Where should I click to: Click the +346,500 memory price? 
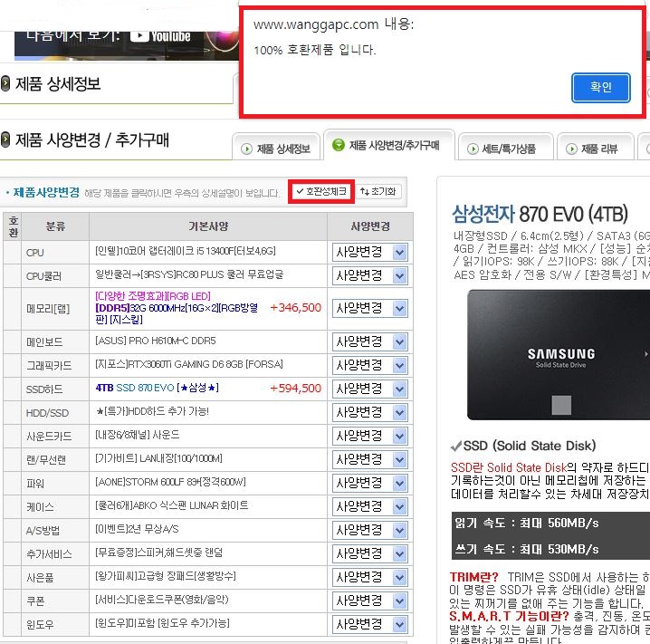coord(295,308)
